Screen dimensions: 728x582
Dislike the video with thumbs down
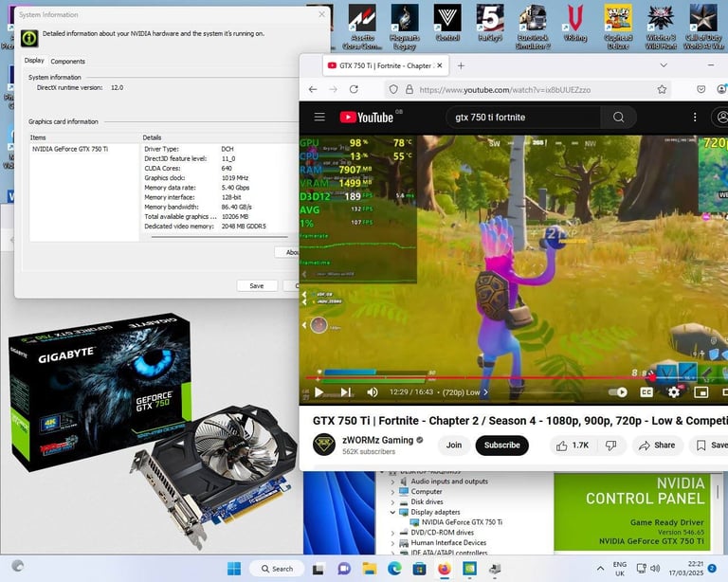click(611, 446)
